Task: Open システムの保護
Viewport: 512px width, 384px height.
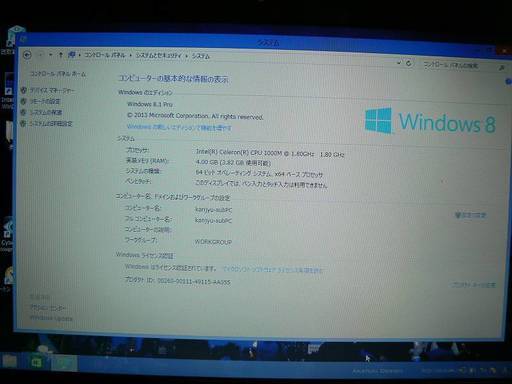Action: (46, 112)
